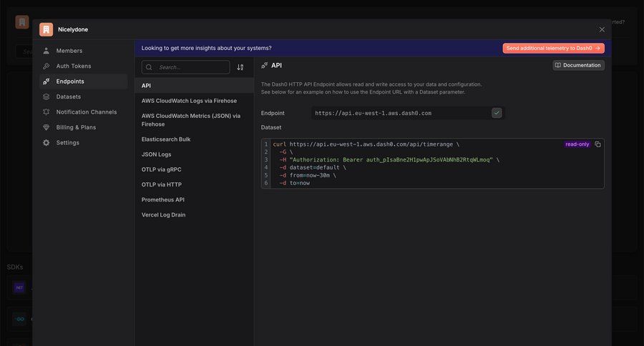Click the Billing & Plans diamond icon
This screenshot has width=644, height=346.
click(47, 127)
